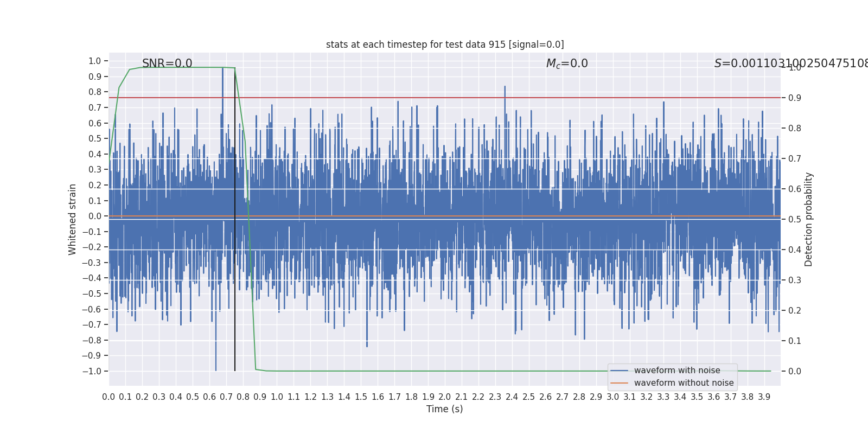Screen dimensions: 868x434
Task: Click the black vertical marker line
Action: pyautogui.click(x=235, y=219)
